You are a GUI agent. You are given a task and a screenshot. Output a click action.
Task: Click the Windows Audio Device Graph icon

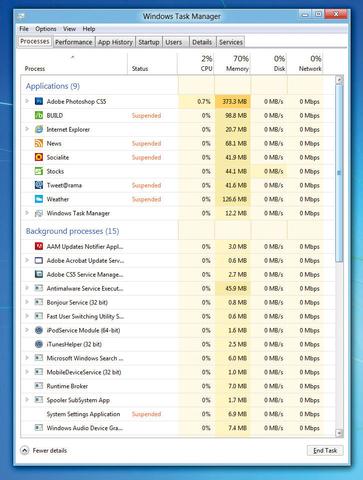pyautogui.click(x=39, y=428)
